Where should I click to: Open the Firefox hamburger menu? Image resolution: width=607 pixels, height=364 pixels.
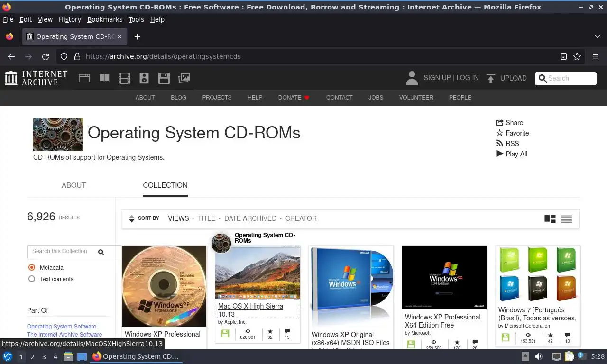(x=596, y=56)
